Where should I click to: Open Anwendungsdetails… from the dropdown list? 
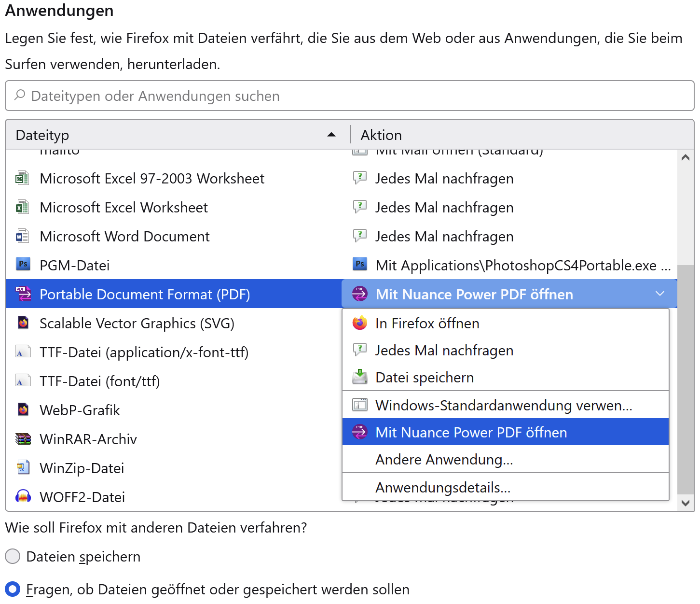click(x=442, y=487)
